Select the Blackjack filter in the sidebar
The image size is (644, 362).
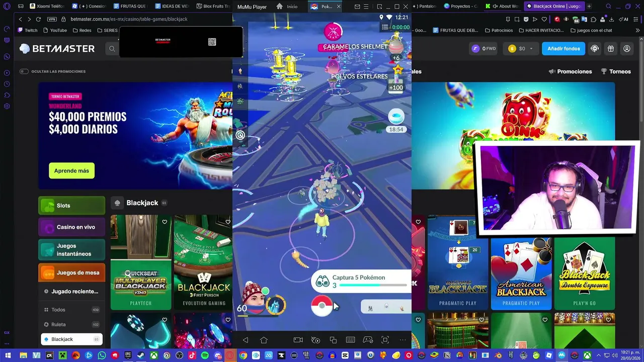tap(71, 339)
